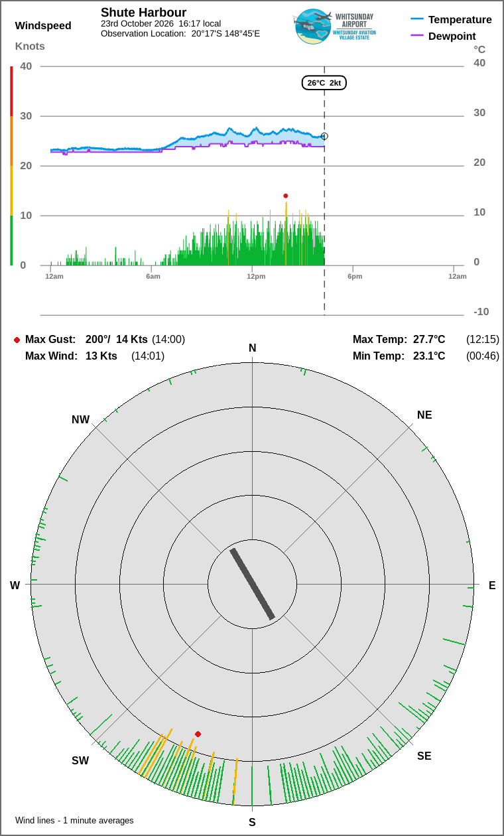Viewport: 504px width, 836px height.
Task: Click the °C axis unit label
Action: [x=479, y=50]
